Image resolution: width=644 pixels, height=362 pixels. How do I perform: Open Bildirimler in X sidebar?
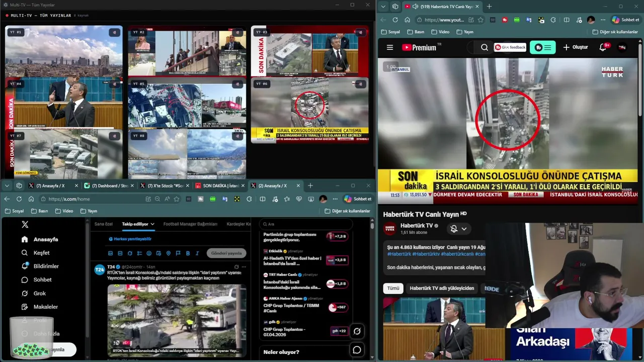coord(40,266)
